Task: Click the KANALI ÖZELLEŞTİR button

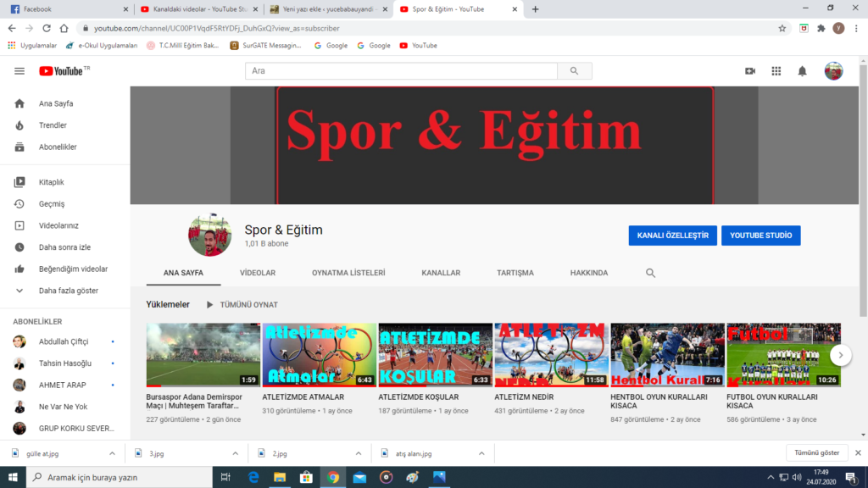Action: (x=672, y=236)
